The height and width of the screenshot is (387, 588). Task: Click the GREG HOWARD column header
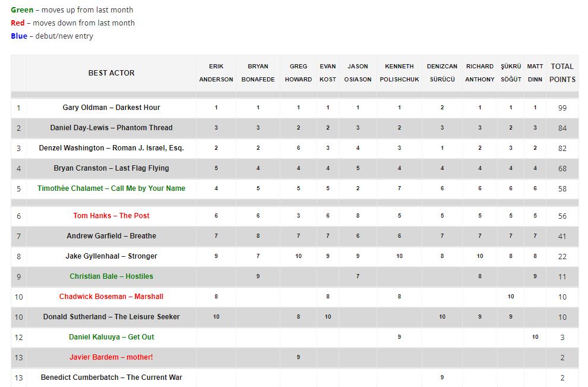pyautogui.click(x=299, y=73)
